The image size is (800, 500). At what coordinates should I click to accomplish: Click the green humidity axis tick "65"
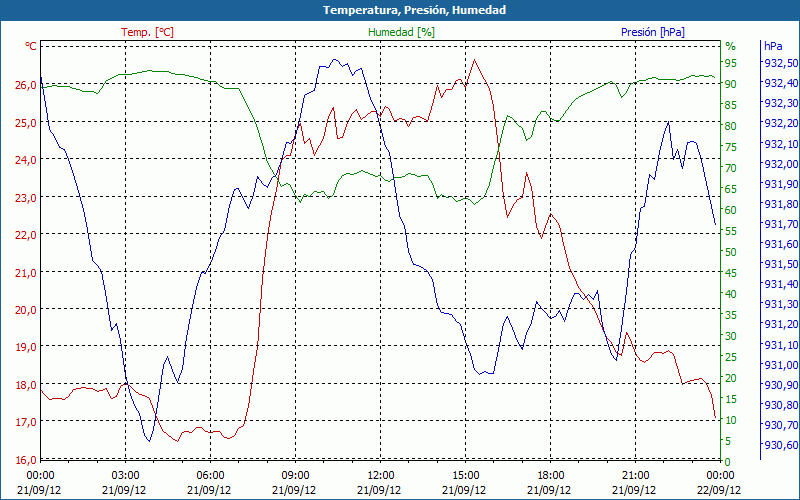pos(731,189)
